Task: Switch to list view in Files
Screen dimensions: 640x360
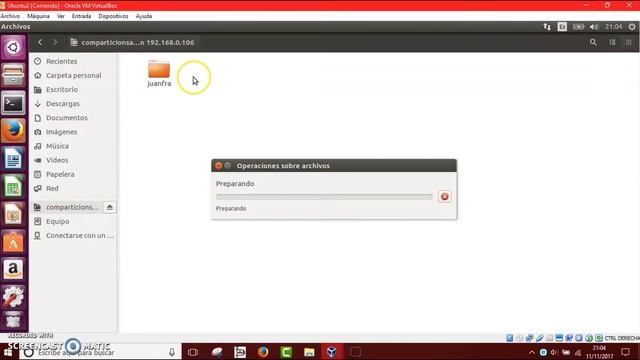Action: 612,42
